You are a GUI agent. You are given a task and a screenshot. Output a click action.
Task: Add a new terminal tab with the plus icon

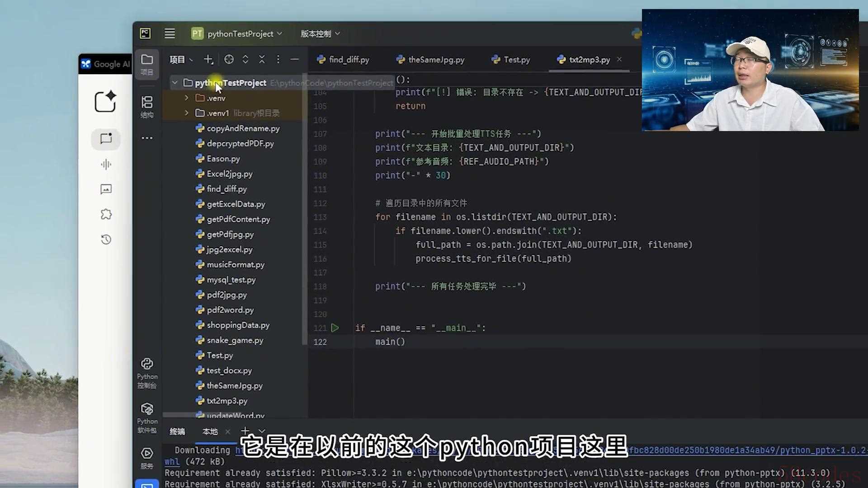(245, 431)
